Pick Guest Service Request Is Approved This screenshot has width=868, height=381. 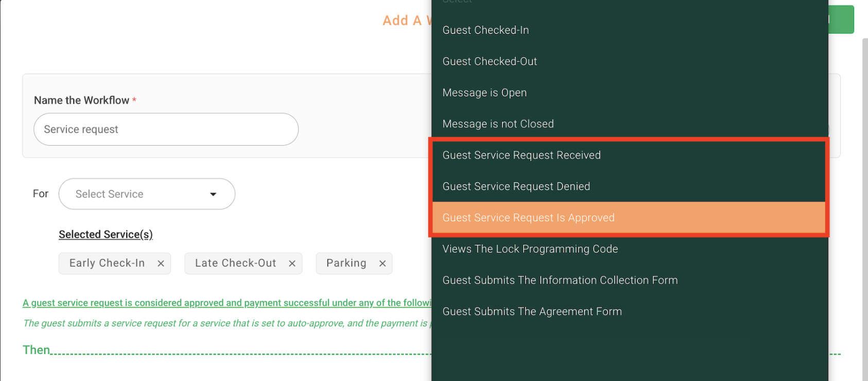[x=629, y=218]
